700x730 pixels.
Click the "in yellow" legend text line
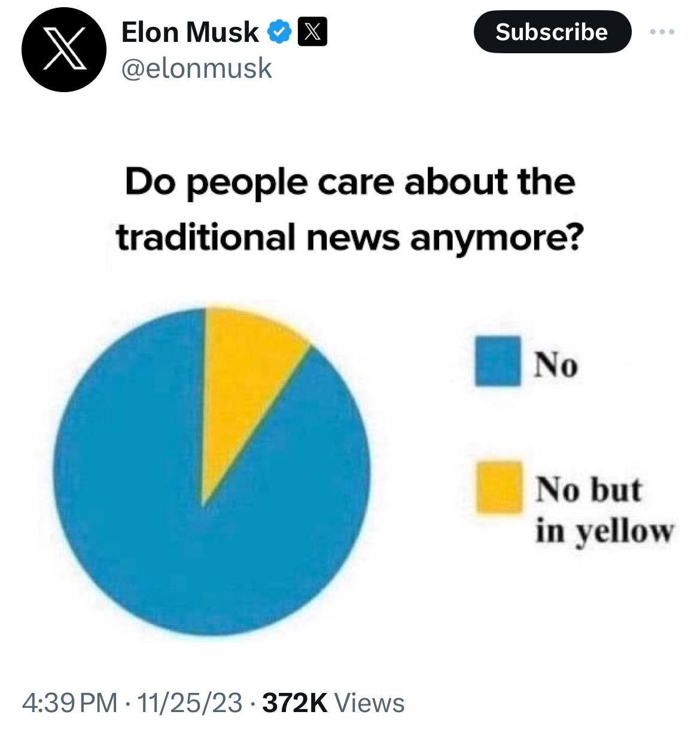(x=604, y=530)
